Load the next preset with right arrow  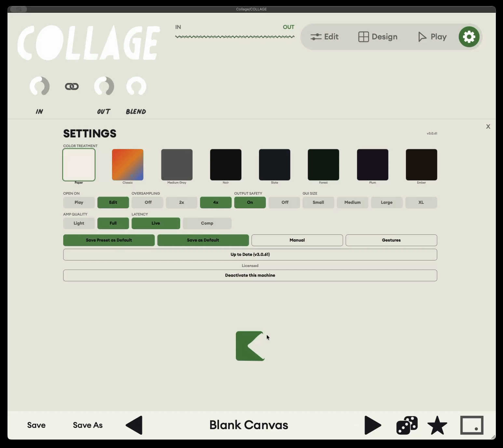coord(373,425)
